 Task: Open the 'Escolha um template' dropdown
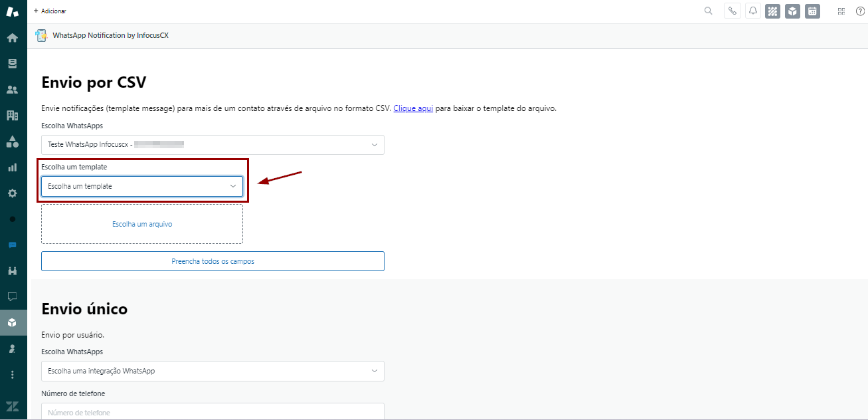[x=142, y=187]
